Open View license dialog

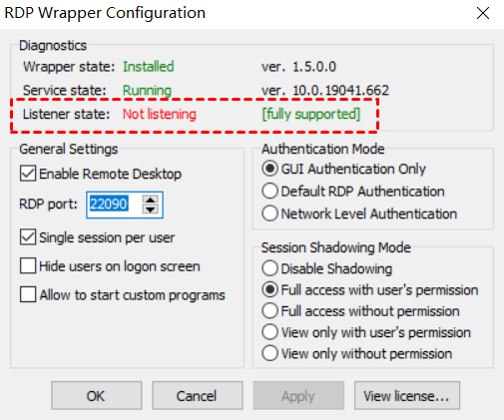pos(407,396)
